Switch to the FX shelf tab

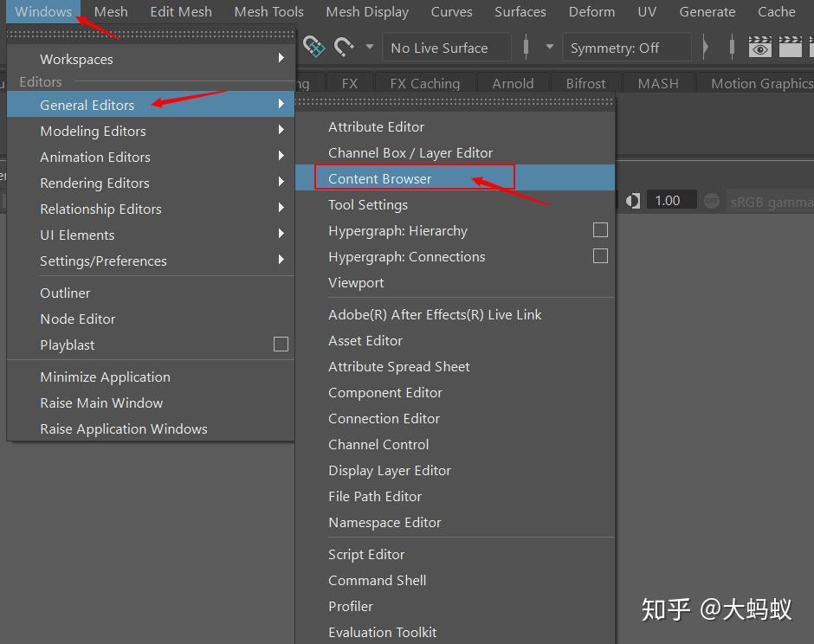click(349, 83)
